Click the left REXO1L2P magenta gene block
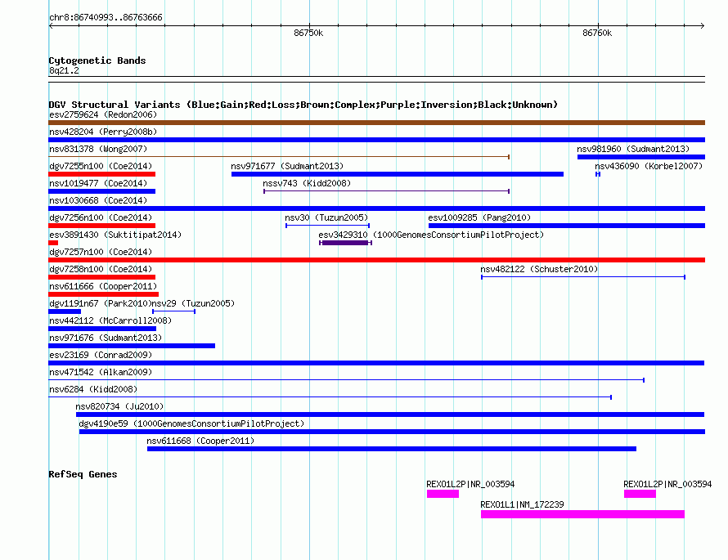Viewport: 728px width, 560px height. click(443, 494)
